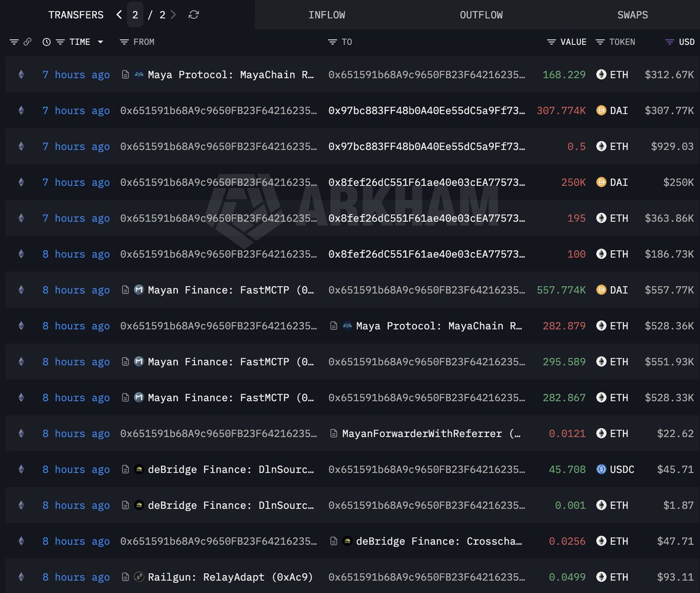Open 0x651591b6 sender in 100 ETH row

[x=218, y=254]
